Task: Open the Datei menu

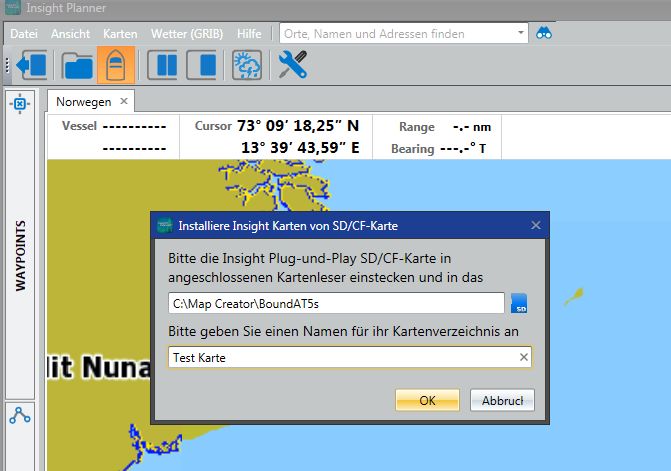Action: click(x=23, y=33)
